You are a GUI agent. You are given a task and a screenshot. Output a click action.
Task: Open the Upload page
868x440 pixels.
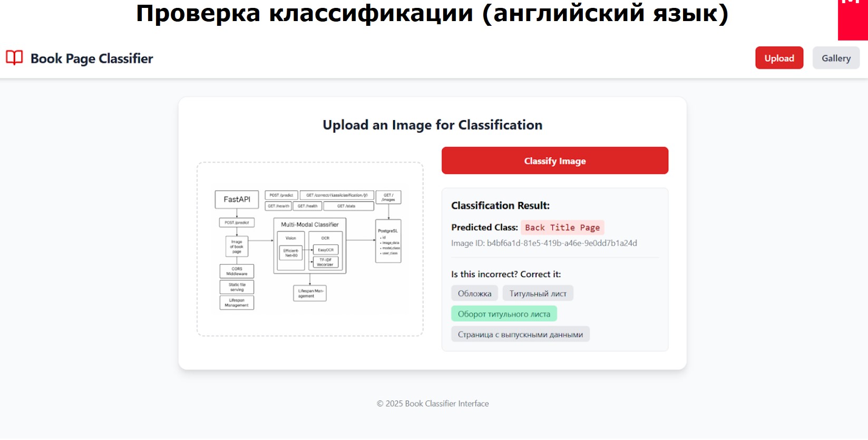(x=779, y=58)
